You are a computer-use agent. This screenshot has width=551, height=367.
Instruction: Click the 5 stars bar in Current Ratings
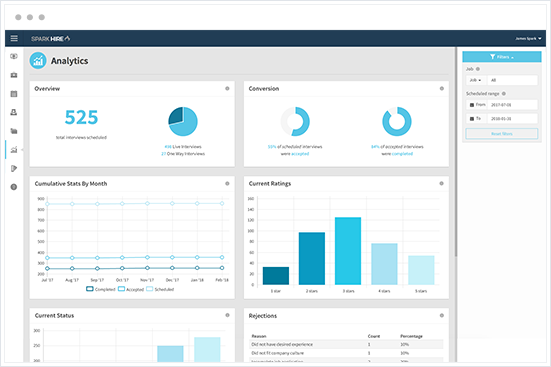coord(421,270)
